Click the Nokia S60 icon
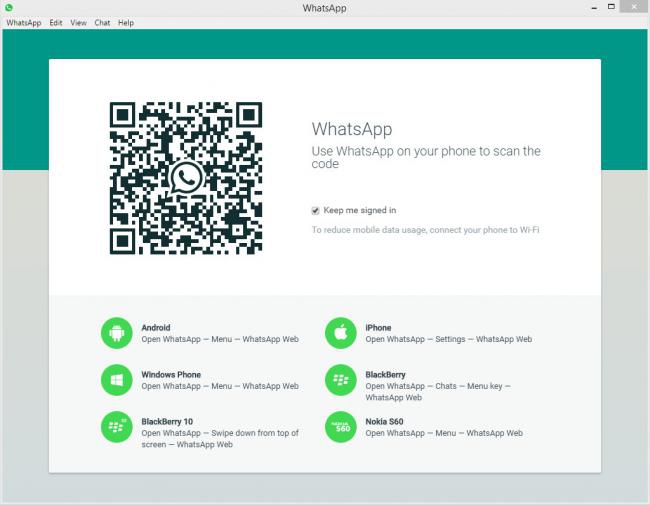This screenshot has height=505, width=650. coord(341,427)
